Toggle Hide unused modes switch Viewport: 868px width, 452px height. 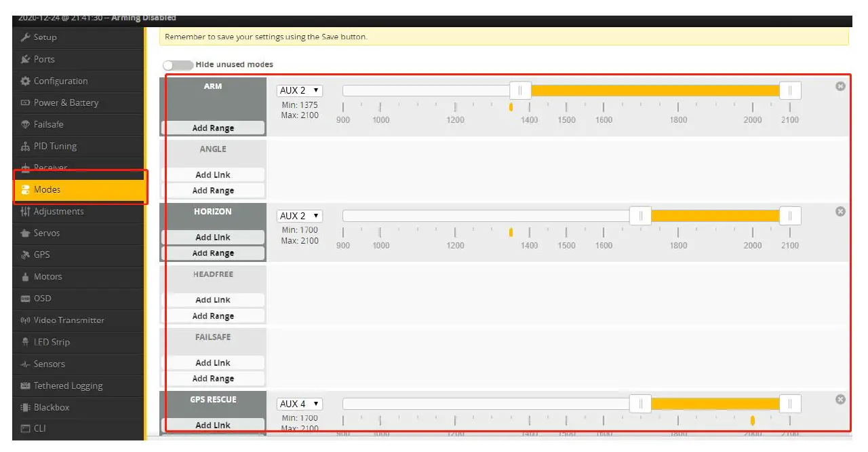pos(178,65)
